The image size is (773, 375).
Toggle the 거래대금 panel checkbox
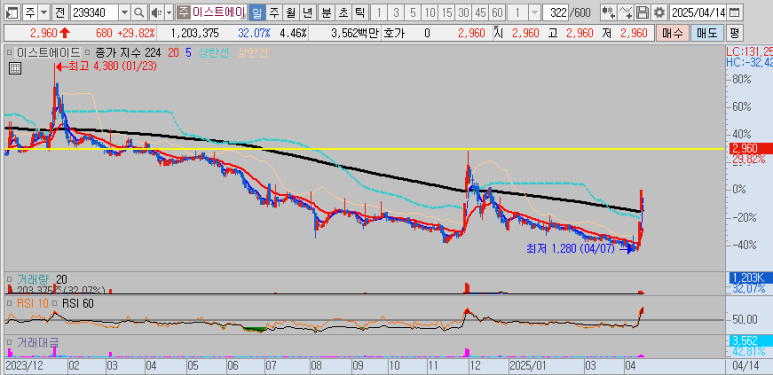coord(9,341)
